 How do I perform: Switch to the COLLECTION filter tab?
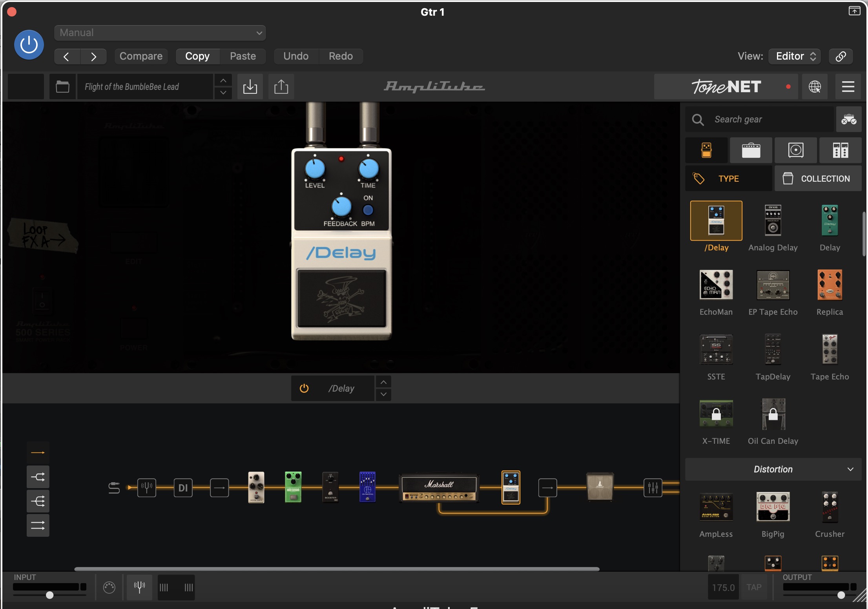(x=818, y=179)
